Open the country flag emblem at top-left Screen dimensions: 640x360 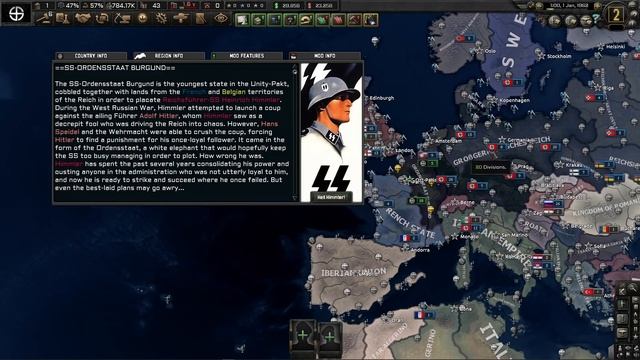(16, 13)
